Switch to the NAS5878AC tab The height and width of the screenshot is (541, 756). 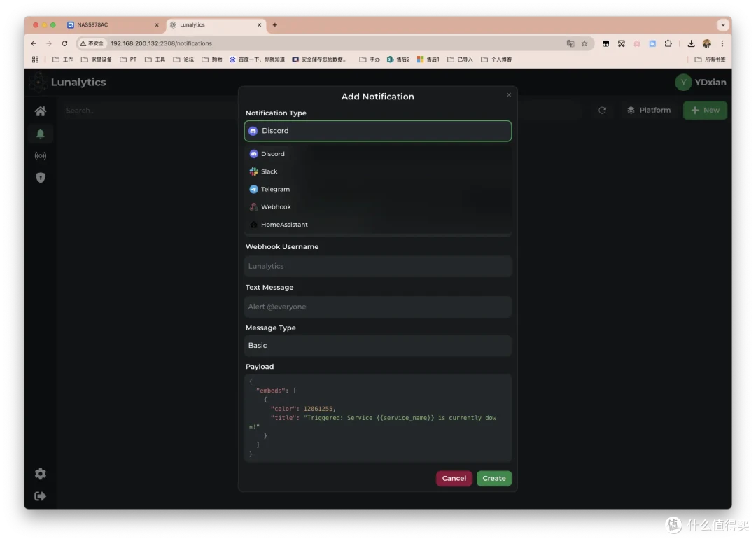pyautogui.click(x=113, y=25)
